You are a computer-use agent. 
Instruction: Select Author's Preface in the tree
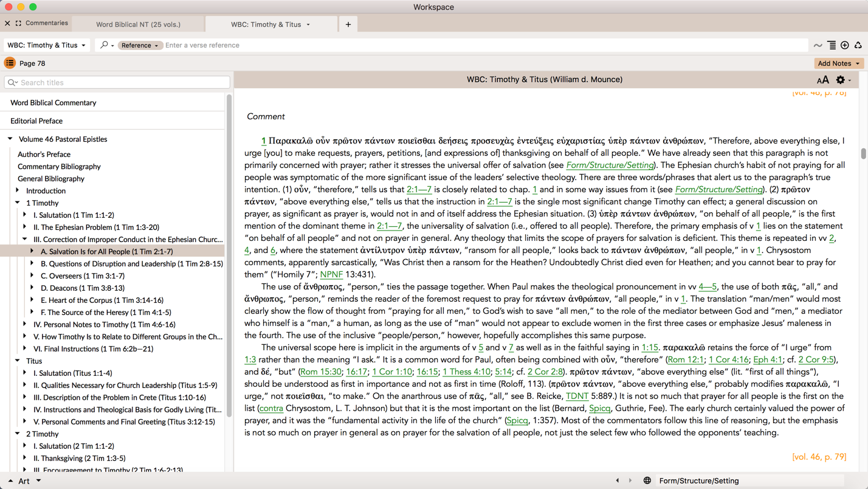point(44,154)
